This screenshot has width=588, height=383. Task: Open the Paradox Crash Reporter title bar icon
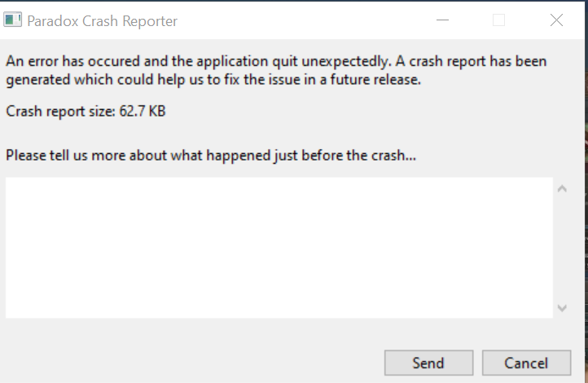click(x=13, y=20)
